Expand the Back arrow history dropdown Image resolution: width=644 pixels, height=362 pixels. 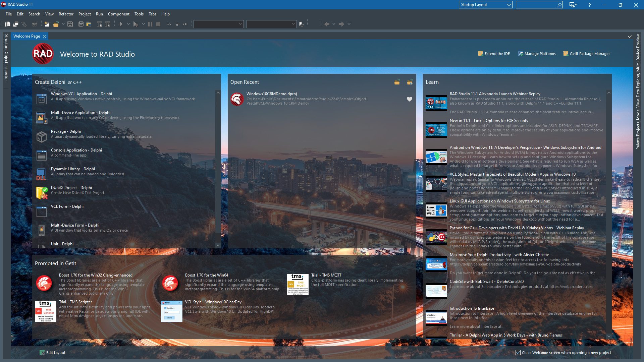(334, 24)
